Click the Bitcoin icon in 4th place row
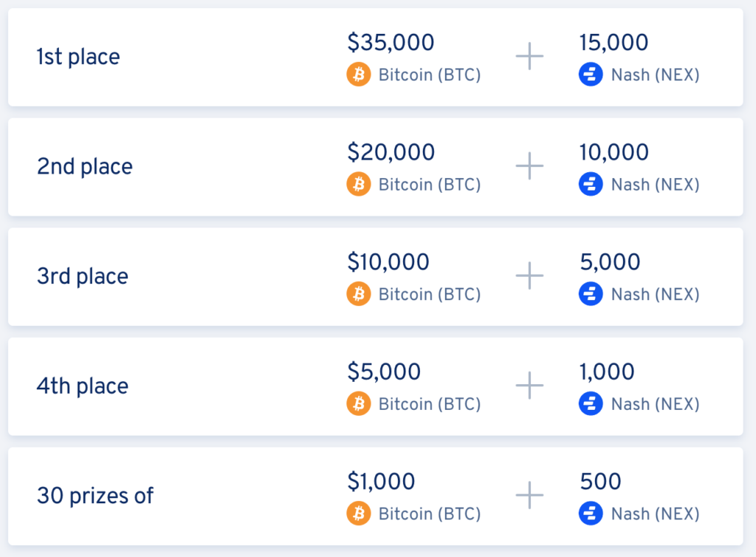 (359, 403)
